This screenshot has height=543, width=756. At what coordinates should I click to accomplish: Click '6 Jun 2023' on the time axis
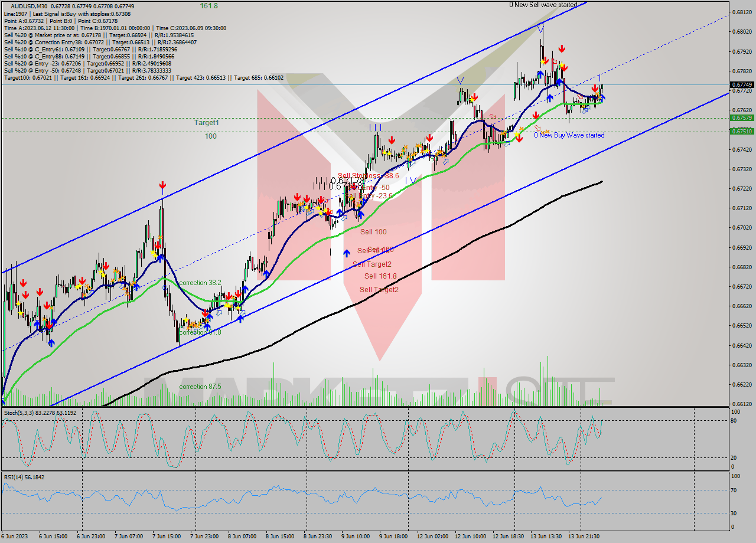14,537
